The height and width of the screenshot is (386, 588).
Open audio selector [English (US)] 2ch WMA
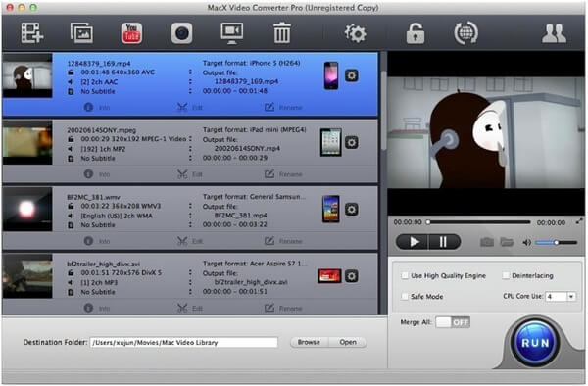coord(190,216)
